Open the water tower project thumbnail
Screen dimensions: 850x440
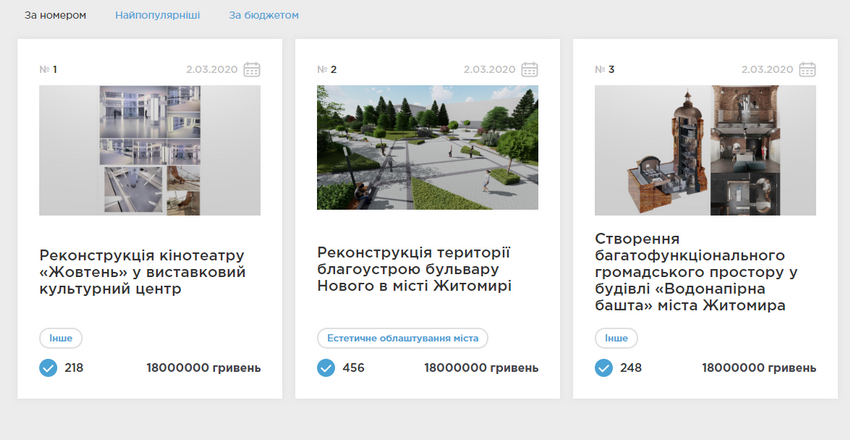click(705, 150)
